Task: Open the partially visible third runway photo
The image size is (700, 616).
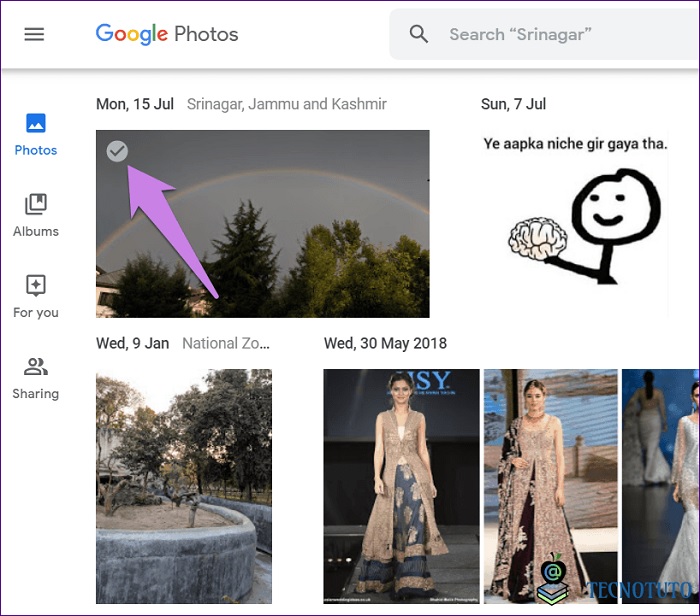Action: (660, 485)
